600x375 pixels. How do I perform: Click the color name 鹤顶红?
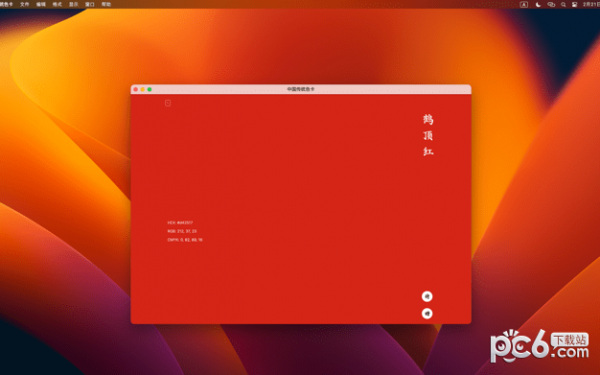coord(428,135)
